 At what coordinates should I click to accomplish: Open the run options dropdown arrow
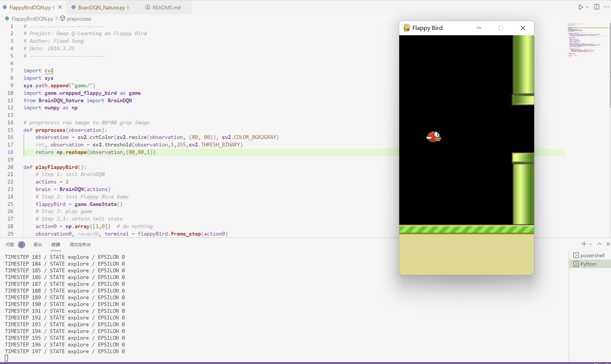click(587, 7)
